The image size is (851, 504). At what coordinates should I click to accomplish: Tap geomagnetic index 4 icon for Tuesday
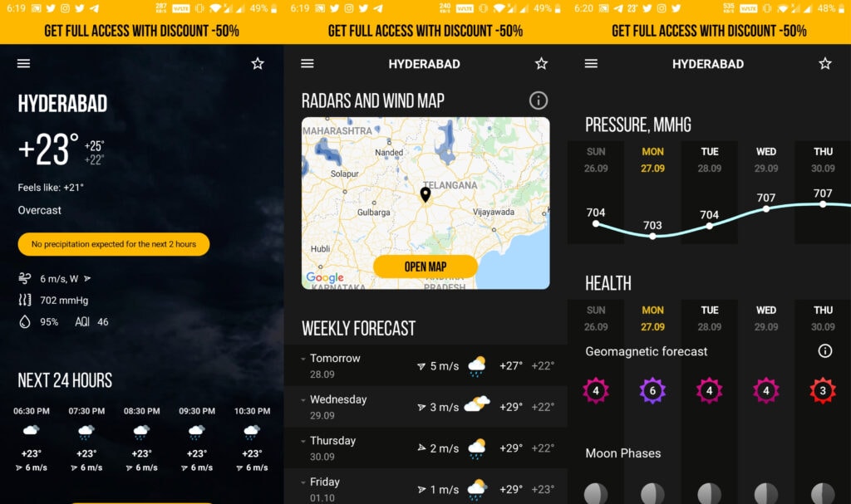tap(710, 390)
